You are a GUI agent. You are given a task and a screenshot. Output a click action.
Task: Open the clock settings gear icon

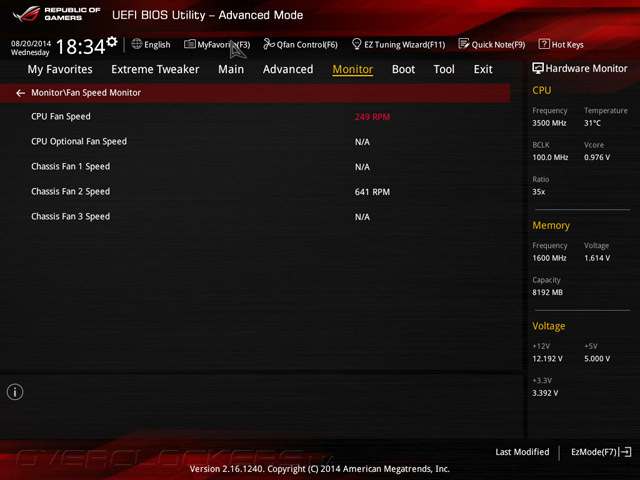pyautogui.click(x=112, y=41)
